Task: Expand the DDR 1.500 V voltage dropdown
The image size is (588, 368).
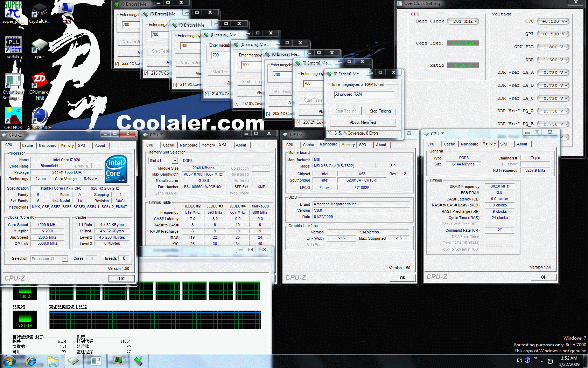Action: (553, 60)
